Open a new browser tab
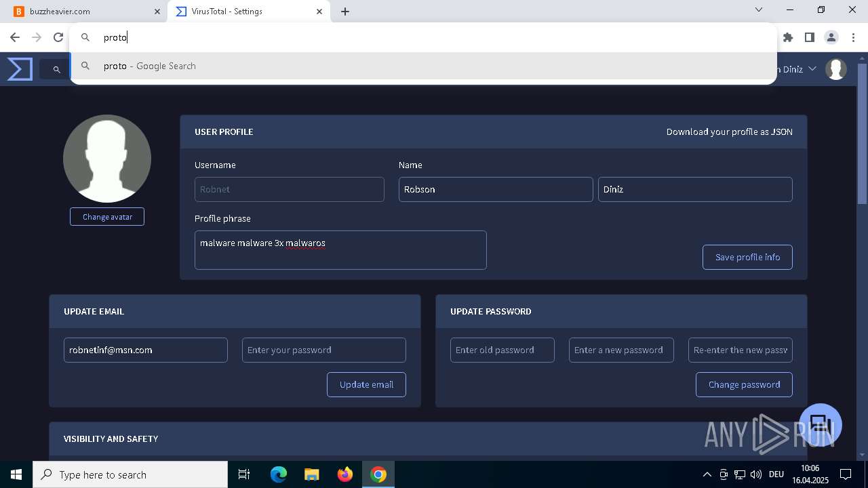 pyautogui.click(x=345, y=12)
